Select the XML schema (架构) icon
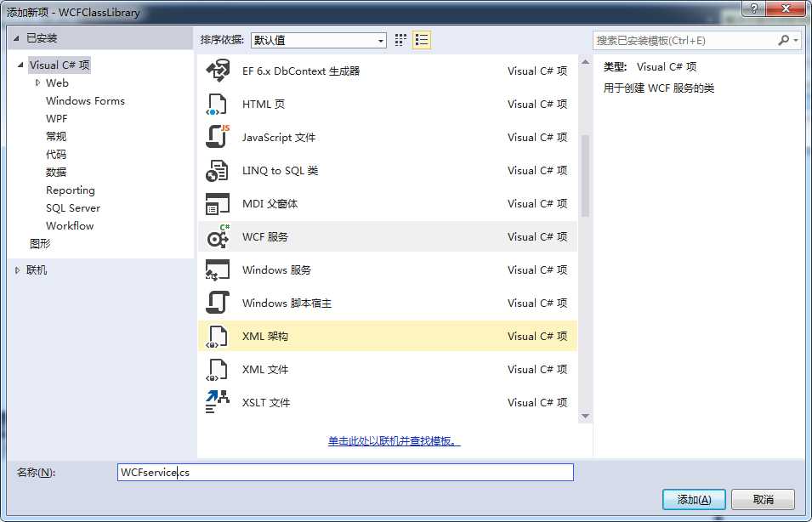The image size is (812, 522). coord(217,336)
